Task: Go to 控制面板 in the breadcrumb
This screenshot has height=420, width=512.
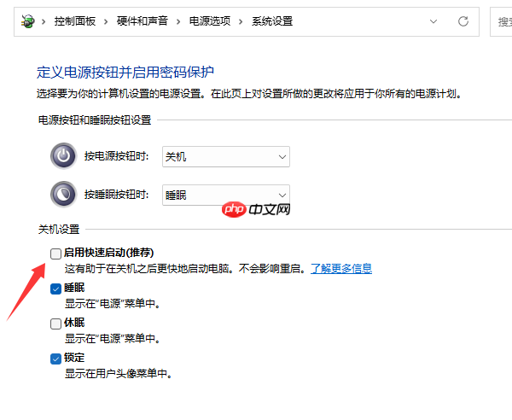Action: (x=75, y=21)
